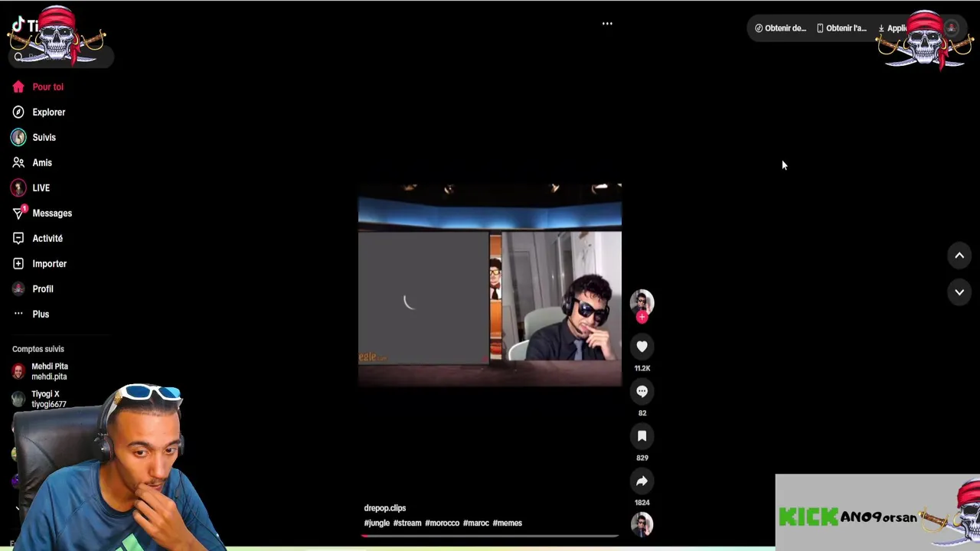Screen dimensions: 980x551
Task: Go to the Suivis feed
Action: point(34,137)
